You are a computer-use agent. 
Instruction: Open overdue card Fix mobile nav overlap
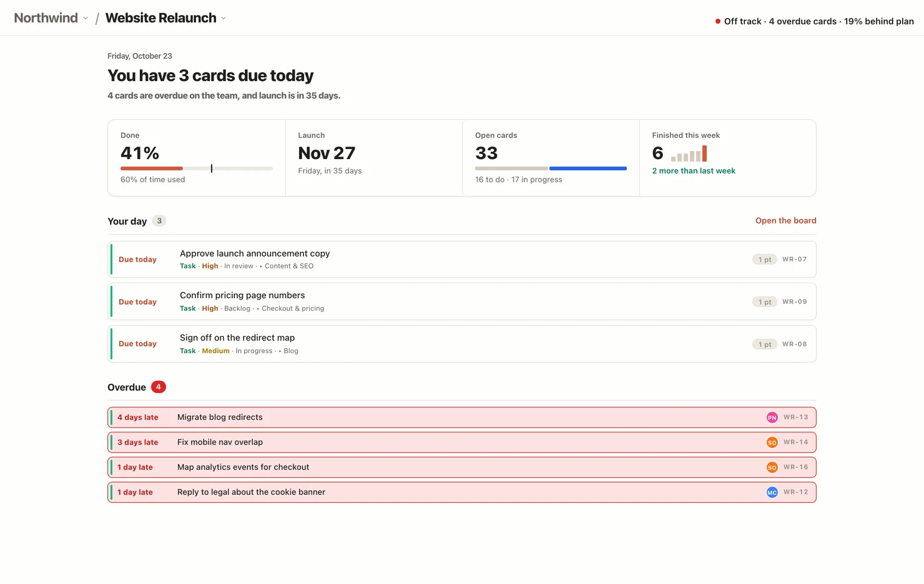pos(462,442)
